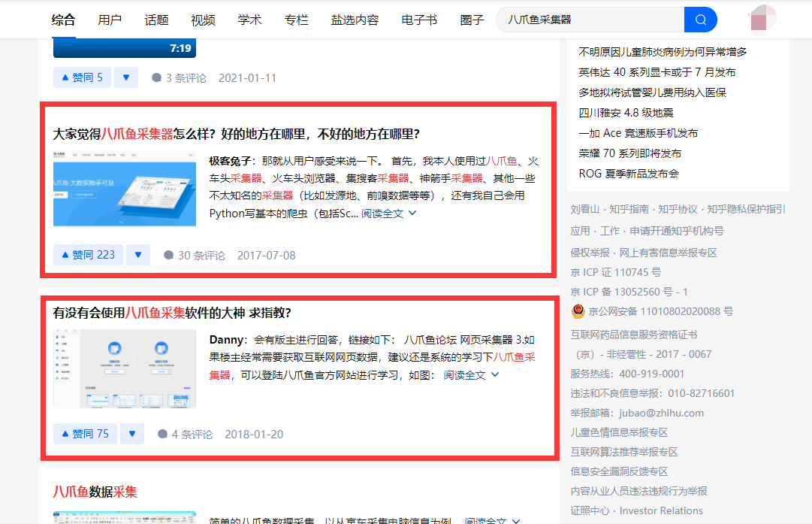812x524 pixels.
Task: Switch to the 用户 tab
Action: coord(110,20)
